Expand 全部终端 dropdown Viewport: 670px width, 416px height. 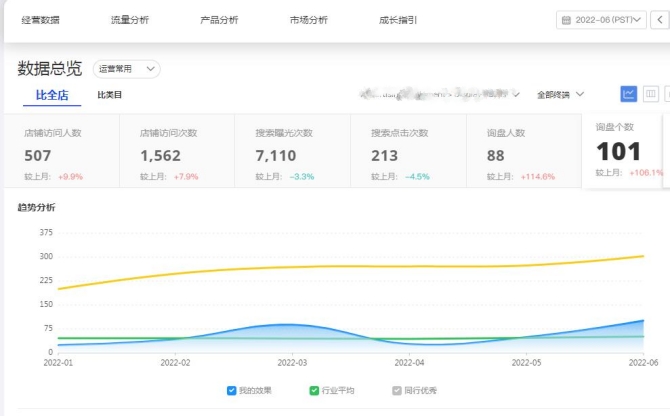(x=560, y=95)
